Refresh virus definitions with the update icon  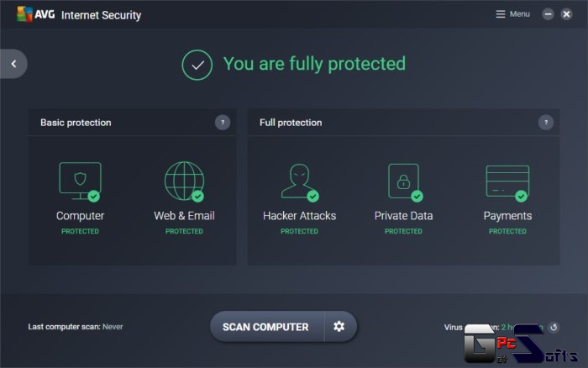point(554,327)
